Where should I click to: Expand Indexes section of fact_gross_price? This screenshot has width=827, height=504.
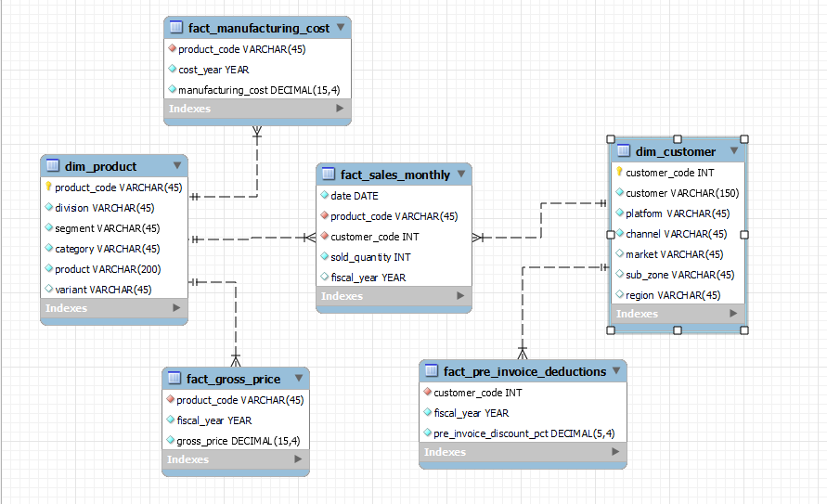tap(298, 459)
